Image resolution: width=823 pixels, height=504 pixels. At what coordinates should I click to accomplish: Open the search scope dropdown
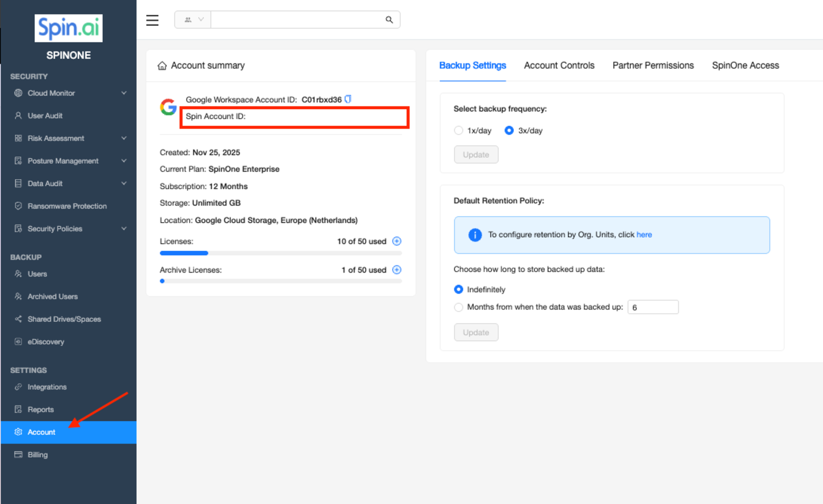(x=193, y=19)
